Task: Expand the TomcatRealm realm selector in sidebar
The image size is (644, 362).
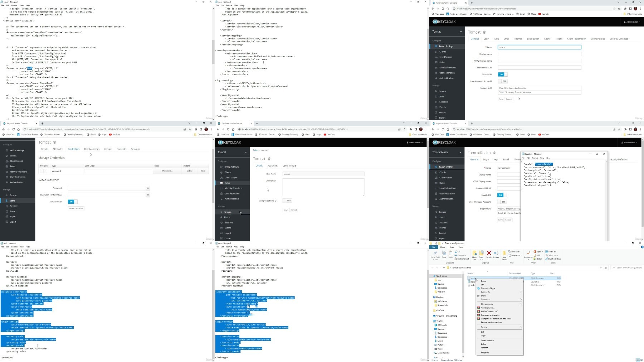Action: point(447,152)
